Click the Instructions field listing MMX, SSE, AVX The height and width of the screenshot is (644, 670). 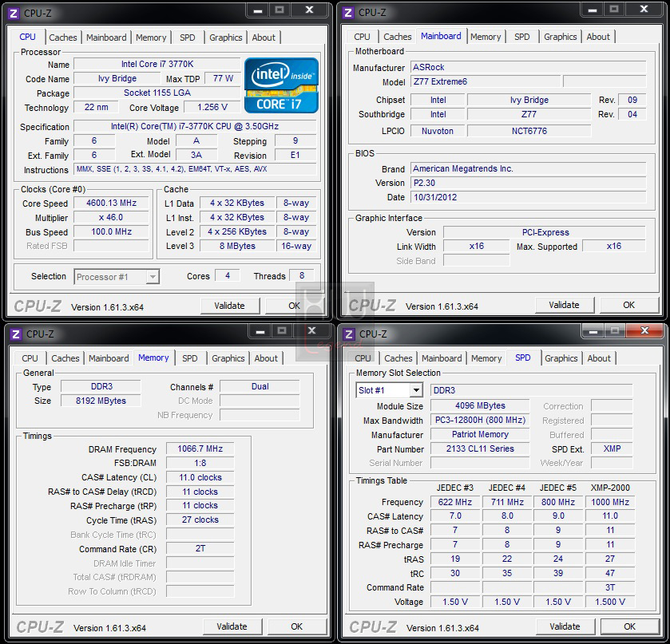click(195, 169)
